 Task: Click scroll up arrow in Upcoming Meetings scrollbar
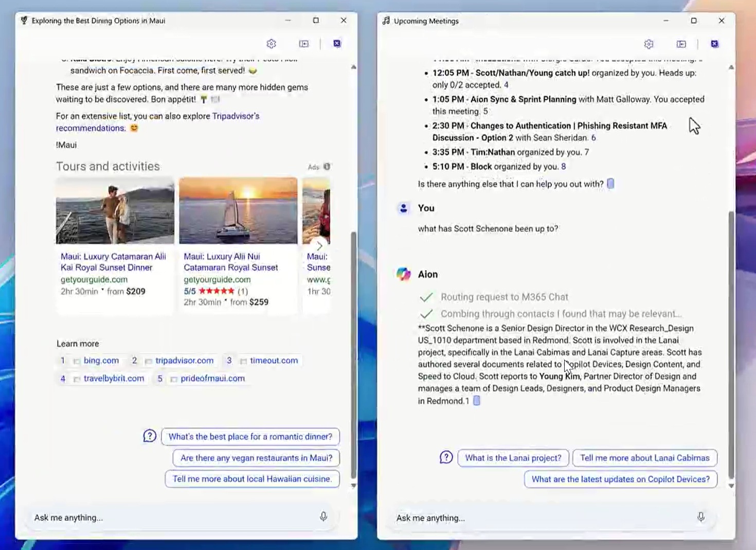click(731, 67)
